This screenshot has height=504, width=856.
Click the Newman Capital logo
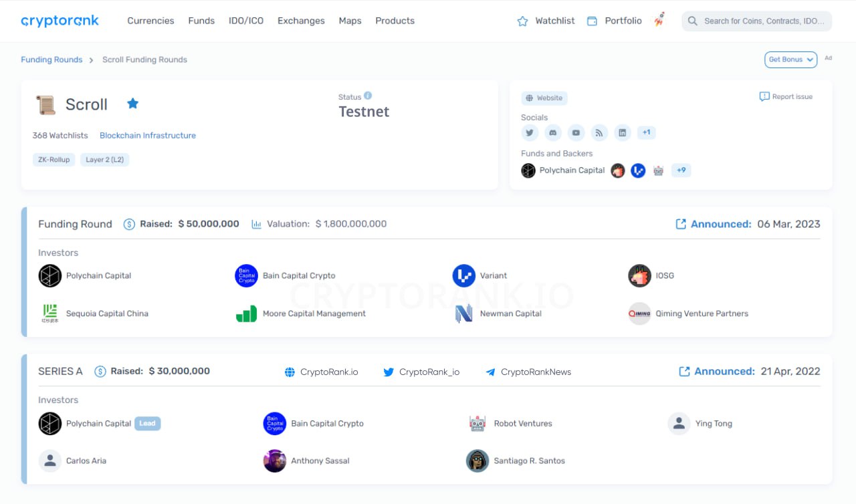pyautogui.click(x=464, y=313)
